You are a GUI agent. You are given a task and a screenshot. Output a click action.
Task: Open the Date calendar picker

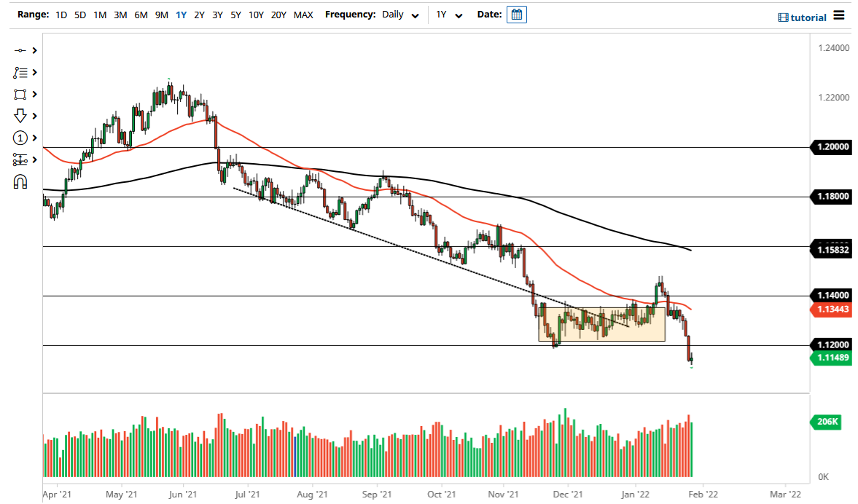tap(517, 14)
